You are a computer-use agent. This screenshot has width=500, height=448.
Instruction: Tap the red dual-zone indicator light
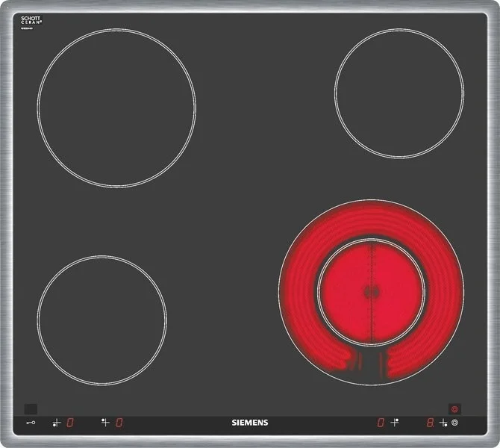click(x=454, y=409)
